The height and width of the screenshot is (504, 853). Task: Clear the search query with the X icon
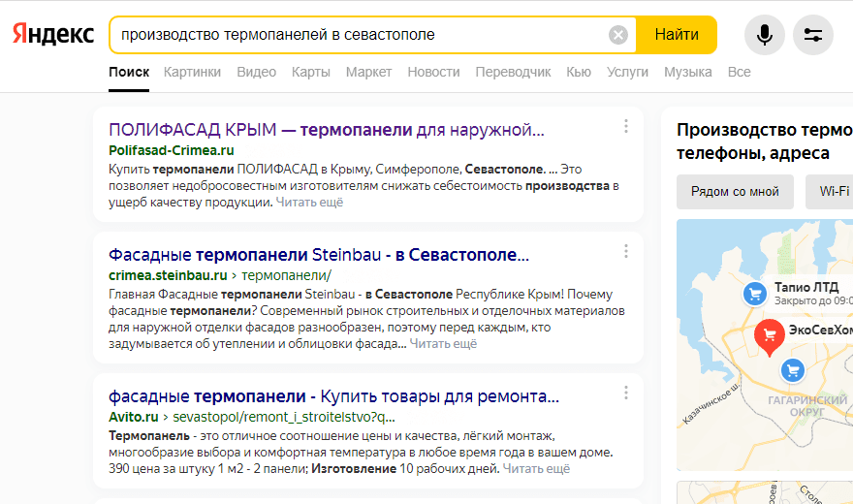click(618, 36)
